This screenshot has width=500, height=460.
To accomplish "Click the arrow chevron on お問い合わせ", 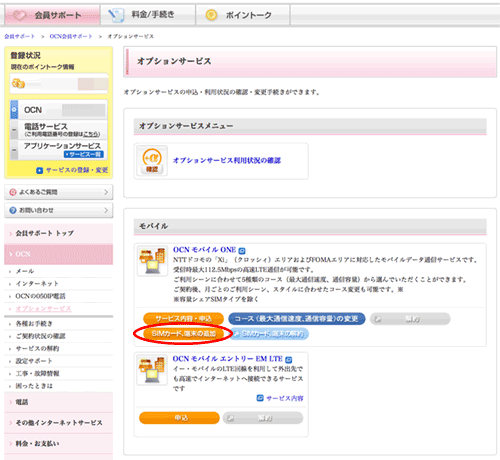I will click(x=106, y=210).
